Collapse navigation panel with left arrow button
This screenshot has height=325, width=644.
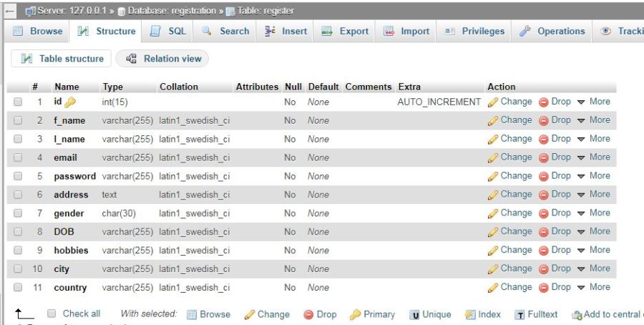[x=10, y=11]
